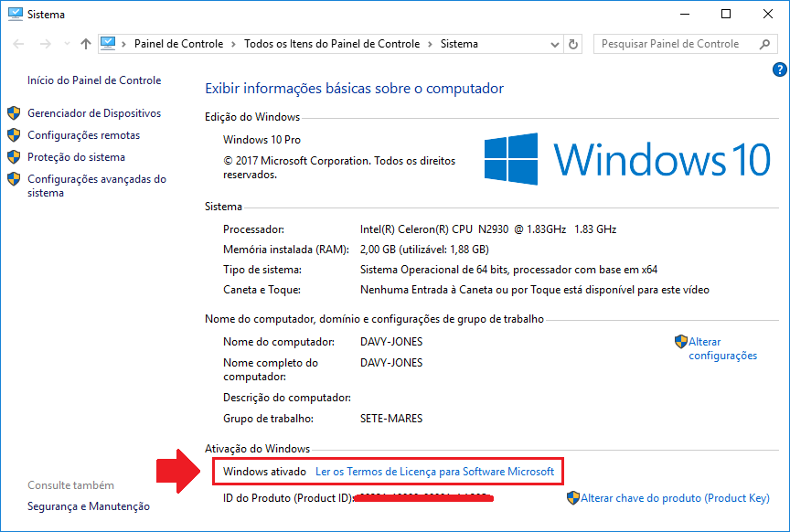Open Configurações avançadas do sistema

coord(97,186)
